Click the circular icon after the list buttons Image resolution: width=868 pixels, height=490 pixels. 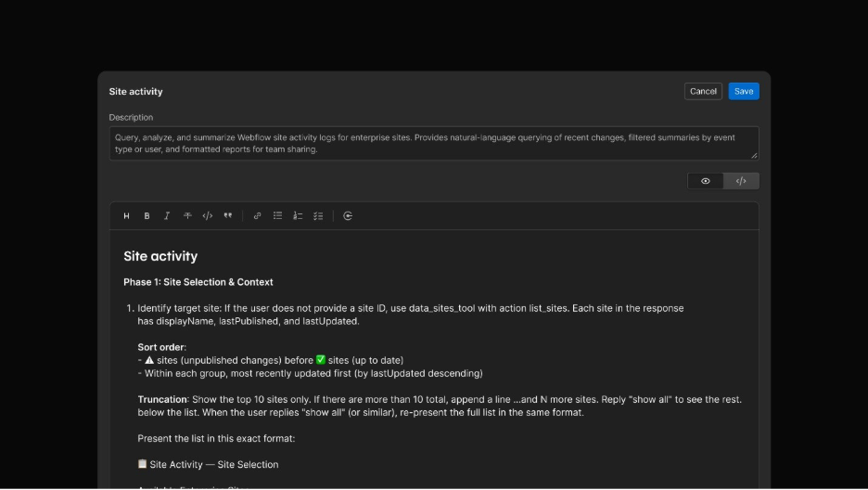[x=348, y=216]
